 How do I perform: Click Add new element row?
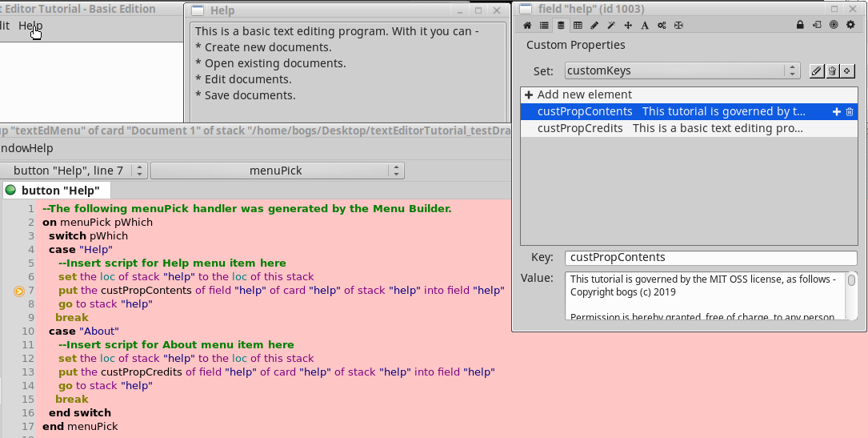[584, 94]
